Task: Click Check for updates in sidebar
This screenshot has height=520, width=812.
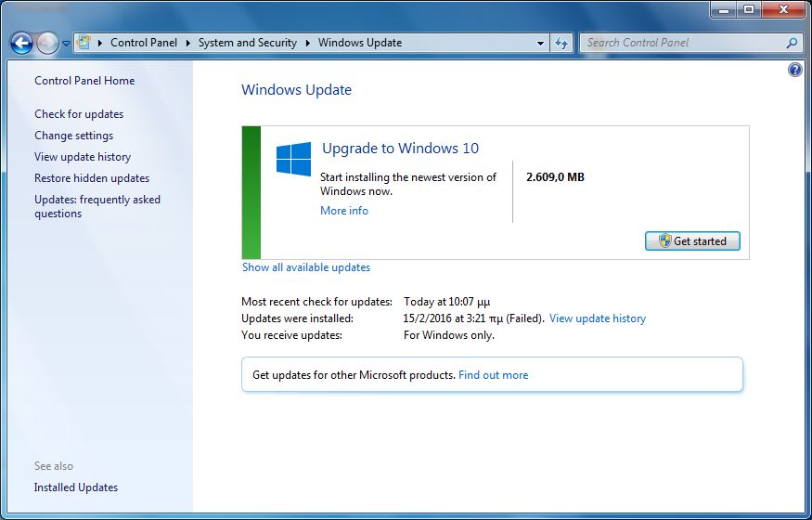Action: [79, 114]
